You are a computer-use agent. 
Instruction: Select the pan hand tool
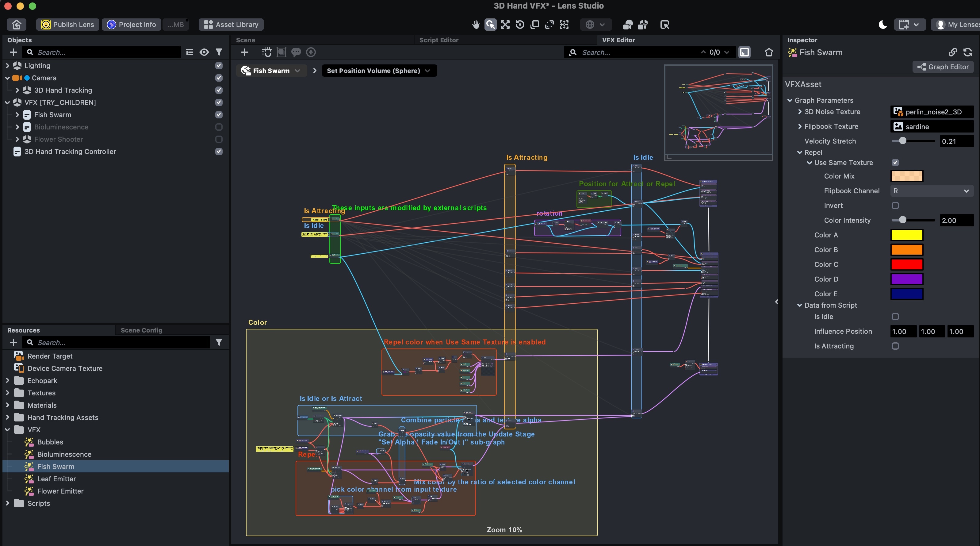pyautogui.click(x=476, y=25)
